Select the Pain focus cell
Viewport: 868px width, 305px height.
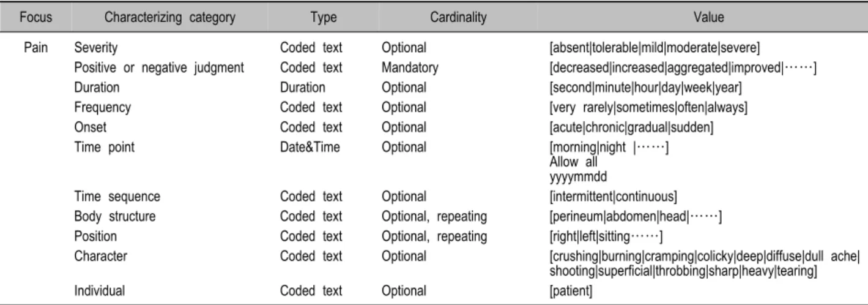tap(33, 47)
